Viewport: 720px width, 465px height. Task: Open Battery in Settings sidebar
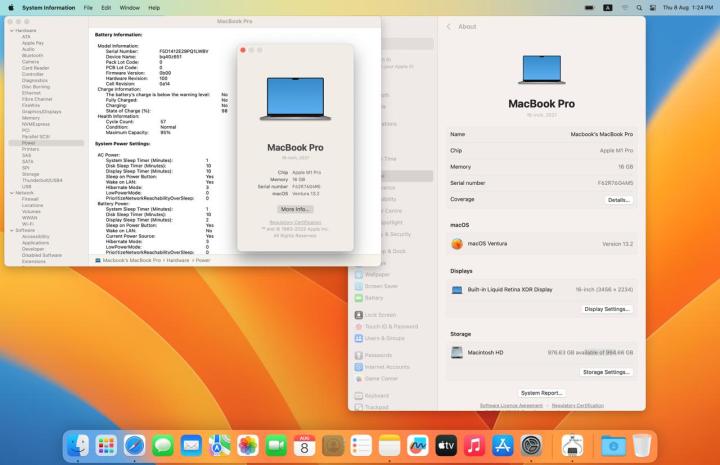pos(369,298)
